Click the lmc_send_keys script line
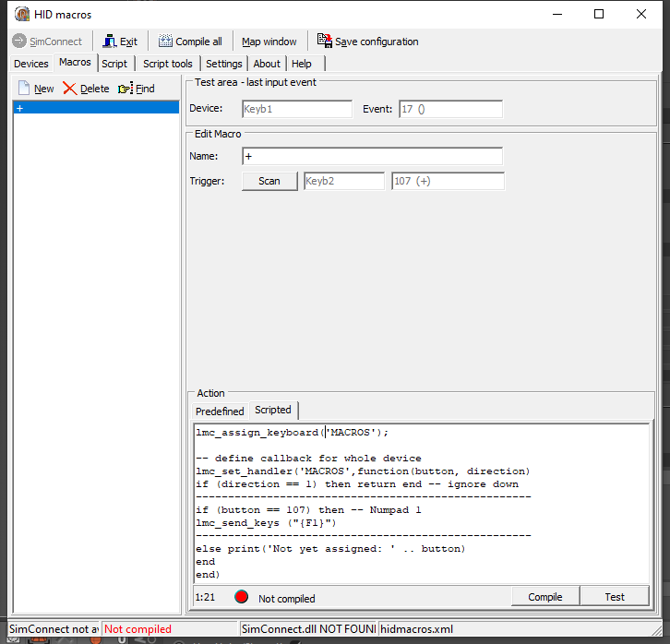This screenshot has width=670, height=644. [x=266, y=523]
